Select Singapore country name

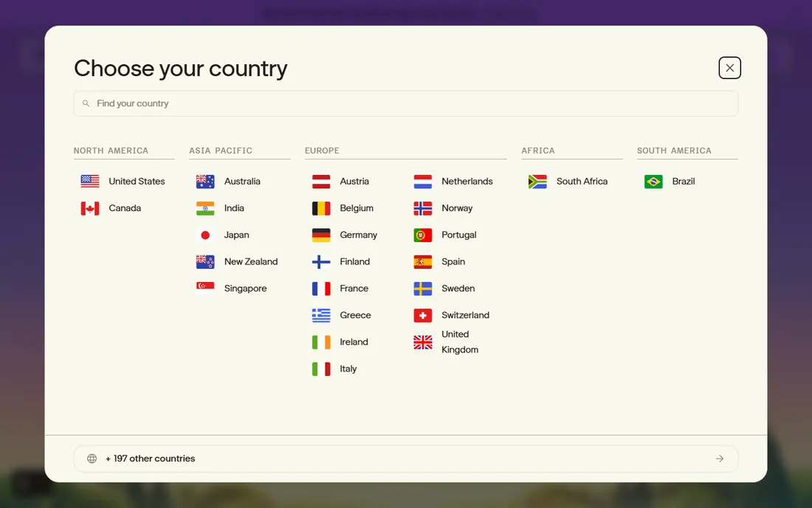(x=246, y=289)
